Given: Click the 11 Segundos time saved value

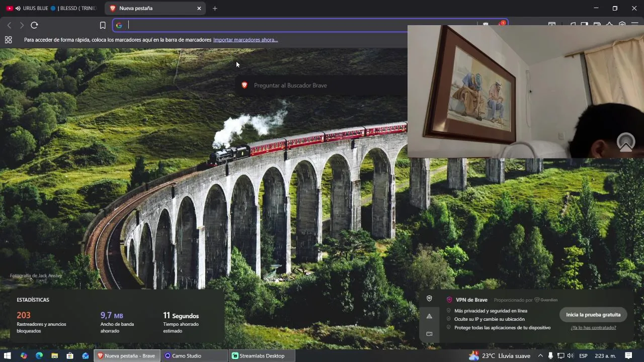Looking at the screenshot, I should tap(181, 315).
